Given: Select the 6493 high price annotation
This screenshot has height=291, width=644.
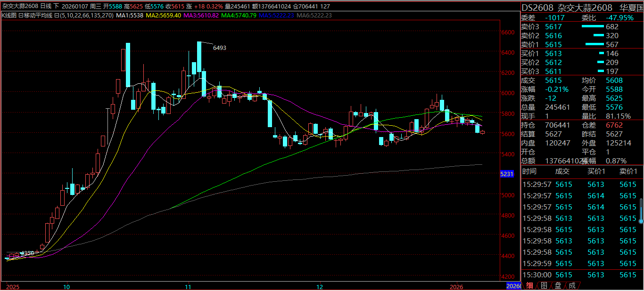Looking at the screenshot, I should point(219,48).
